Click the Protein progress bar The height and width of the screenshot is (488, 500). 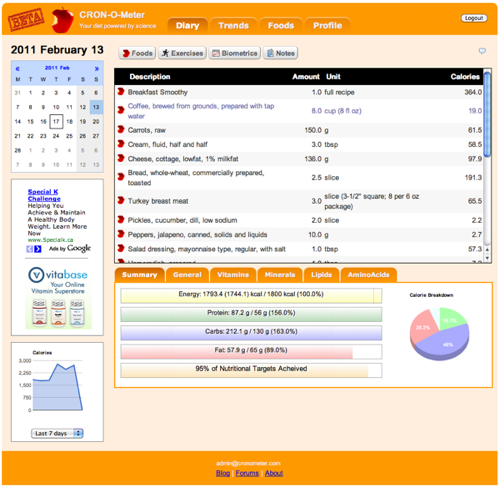click(x=251, y=314)
